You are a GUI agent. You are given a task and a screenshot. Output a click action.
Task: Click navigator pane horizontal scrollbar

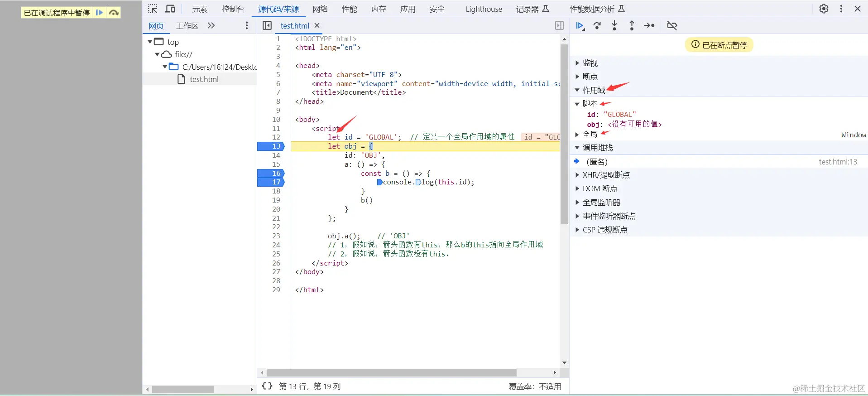coord(183,389)
